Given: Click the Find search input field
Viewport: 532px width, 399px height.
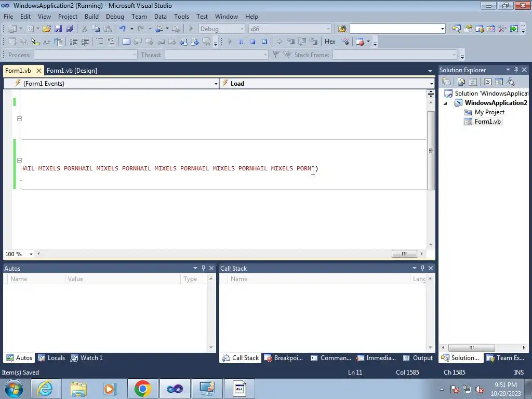Looking at the screenshot, I should [x=395, y=29].
